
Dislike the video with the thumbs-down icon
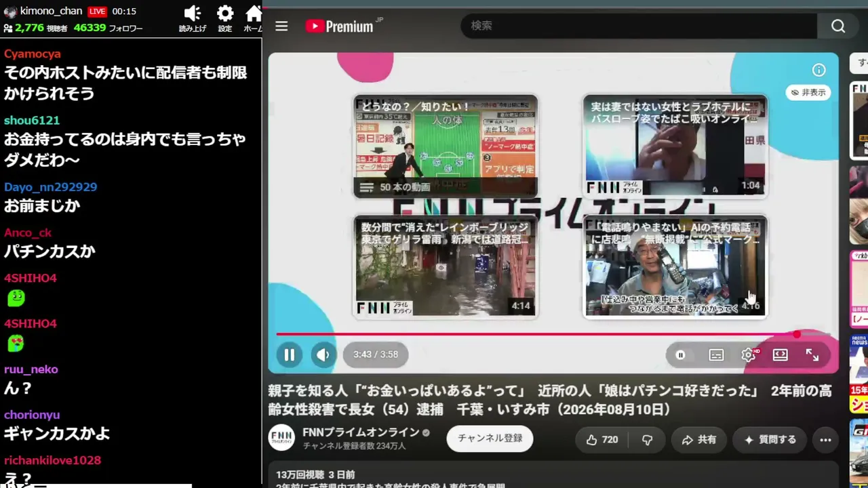tap(647, 440)
